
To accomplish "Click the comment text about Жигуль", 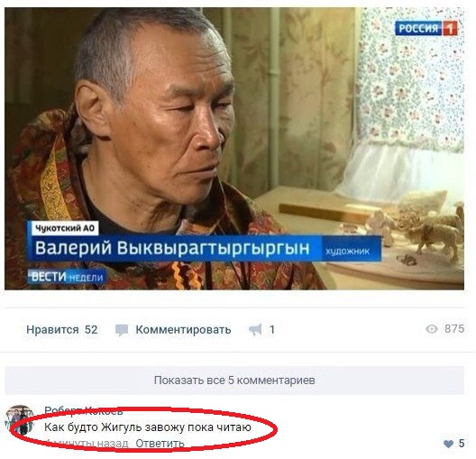I will point(148,427).
